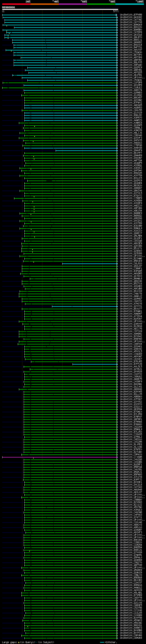Select the UniRef100_B8LPX5 label
Viewport: 146px width, 644px height.
coord(131,63)
